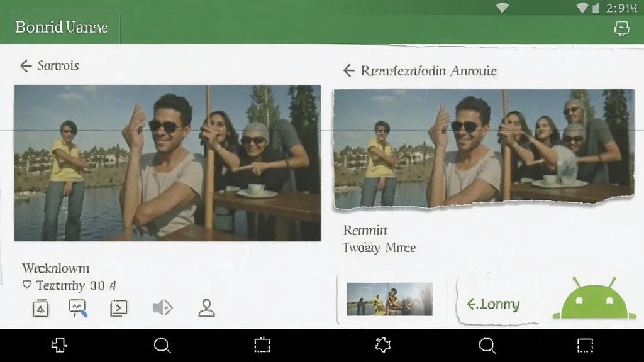This screenshot has height=362, width=644.
Task: Mute using the grey speaker icon
Action: coord(163,308)
